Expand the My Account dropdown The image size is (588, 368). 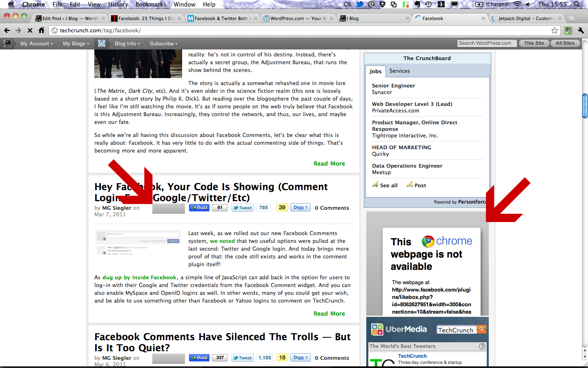coord(36,44)
